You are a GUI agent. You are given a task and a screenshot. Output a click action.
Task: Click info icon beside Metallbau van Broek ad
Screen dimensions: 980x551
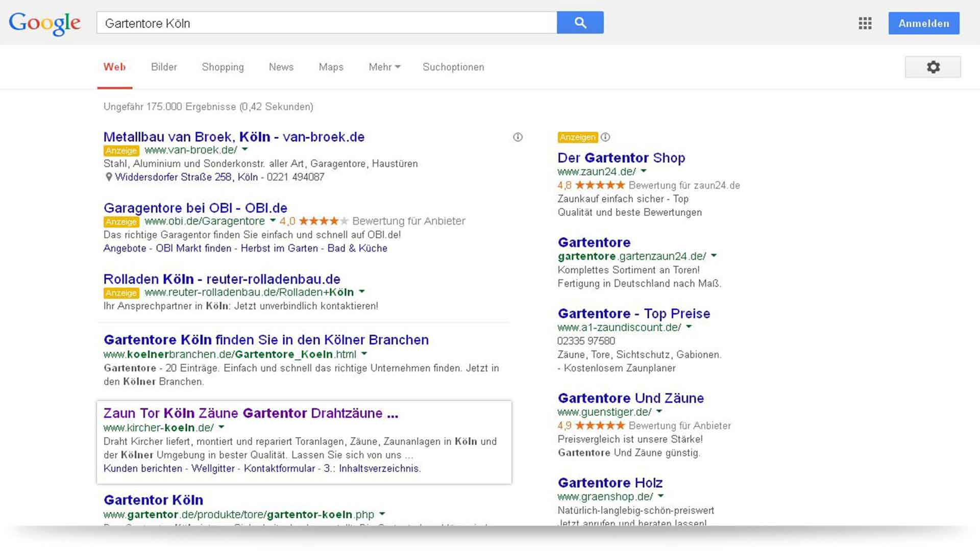(x=518, y=137)
